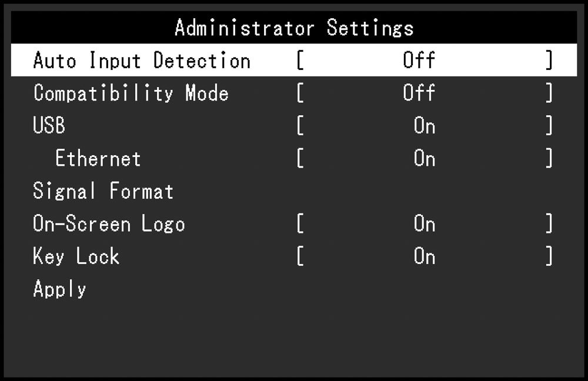Select the Key Lock setting
This screenshot has height=381, width=588.
(76, 256)
